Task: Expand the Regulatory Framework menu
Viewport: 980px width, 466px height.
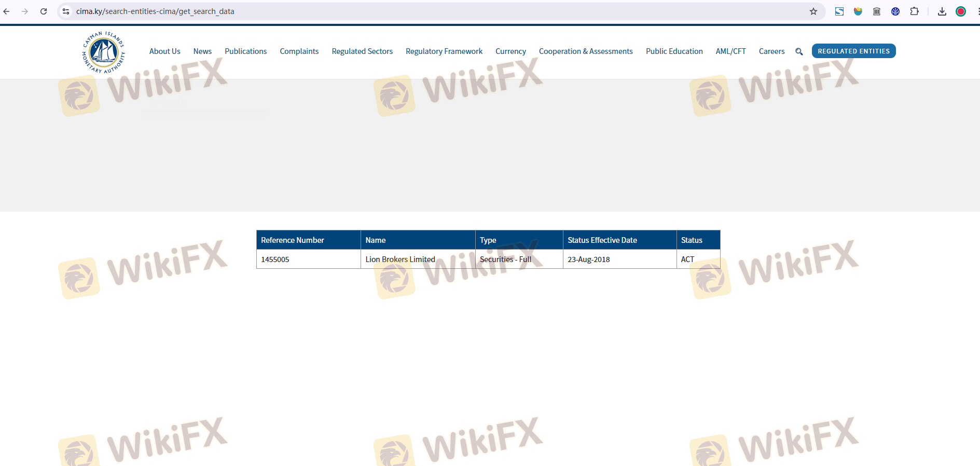Action: (x=444, y=51)
